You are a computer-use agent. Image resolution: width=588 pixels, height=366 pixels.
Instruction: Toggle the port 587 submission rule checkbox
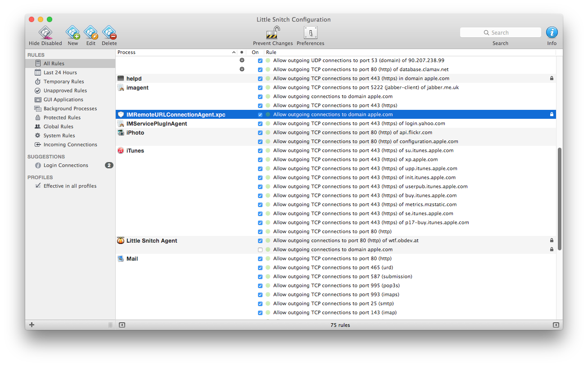(260, 276)
